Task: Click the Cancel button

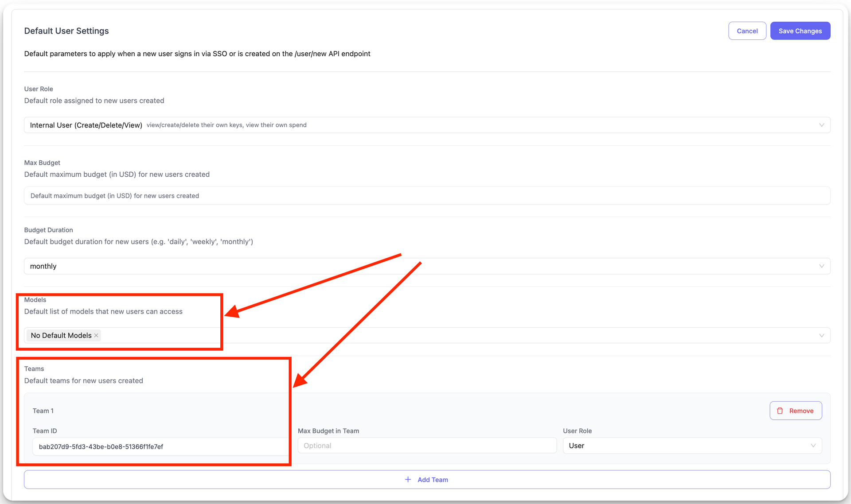Action: point(747,31)
